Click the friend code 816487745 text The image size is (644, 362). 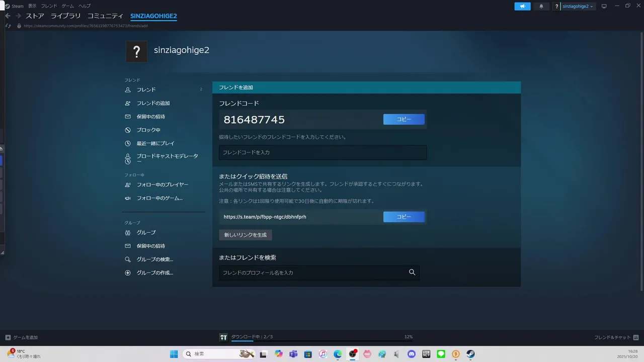point(254,120)
